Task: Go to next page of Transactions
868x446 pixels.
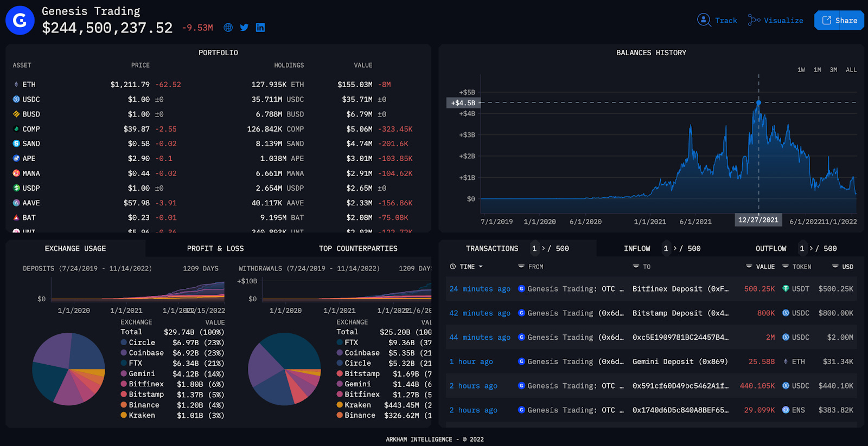Action: click(543, 248)
